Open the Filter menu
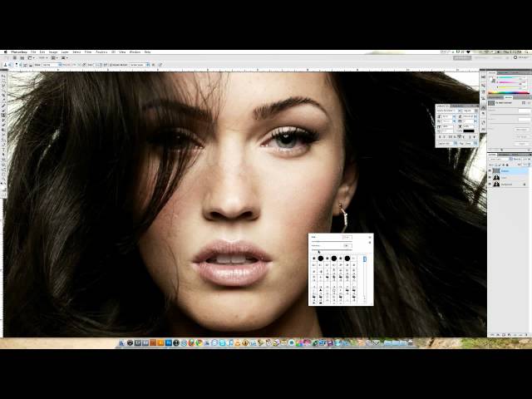The image size is (532, 399). click(x=88, y=52)
